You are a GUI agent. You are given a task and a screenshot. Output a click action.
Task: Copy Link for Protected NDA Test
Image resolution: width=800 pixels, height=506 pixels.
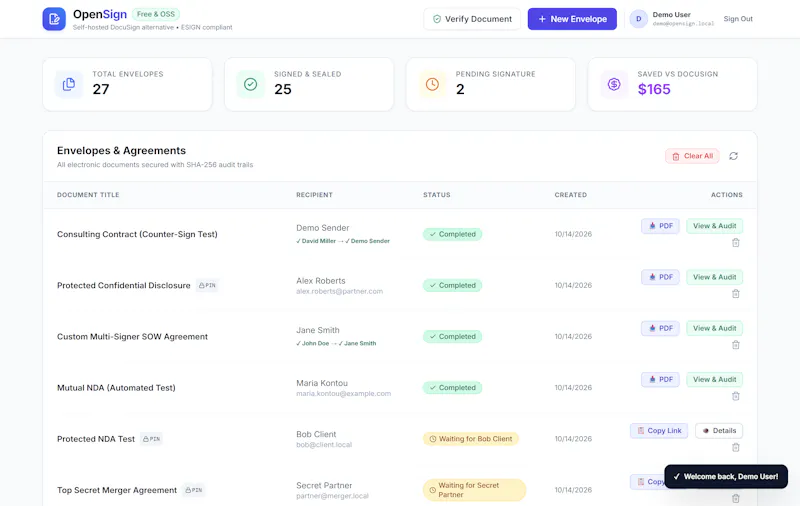(x=659, y=431)
